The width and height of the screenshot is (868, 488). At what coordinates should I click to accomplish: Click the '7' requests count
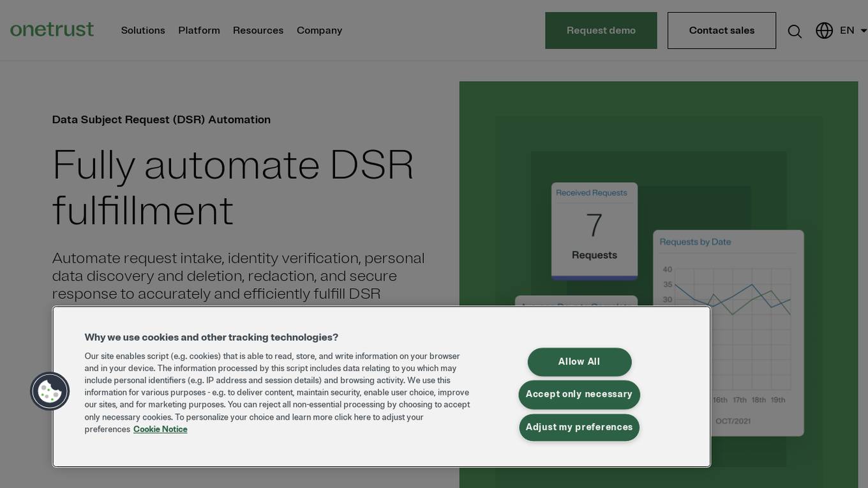594,225
